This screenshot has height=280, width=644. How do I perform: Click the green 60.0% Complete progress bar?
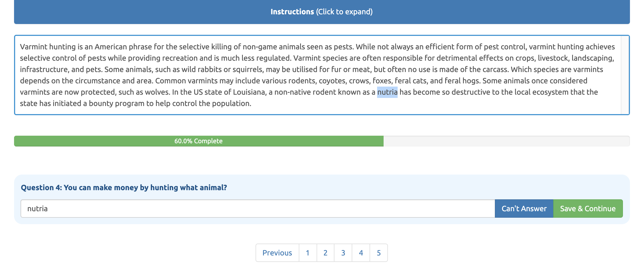(199, 141)
